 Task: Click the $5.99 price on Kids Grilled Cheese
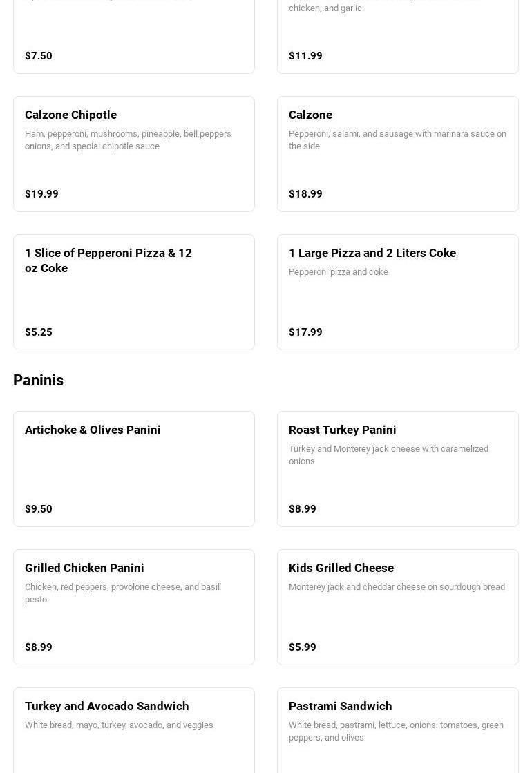pos(302,647)
